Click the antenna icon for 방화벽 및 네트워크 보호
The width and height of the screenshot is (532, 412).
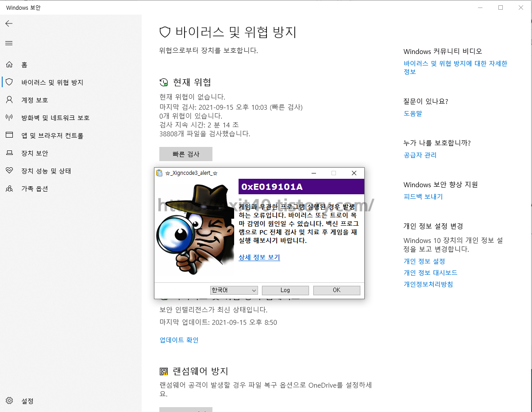coord(9,117)
